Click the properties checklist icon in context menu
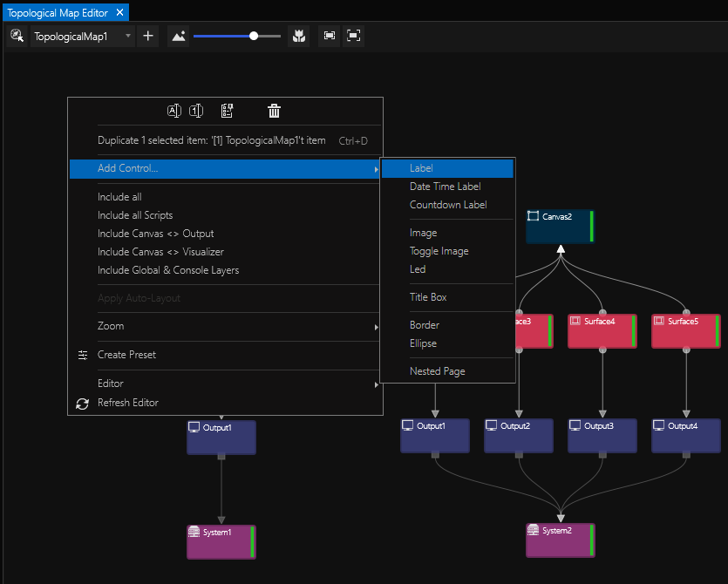This screenshot has width=728, height=584. point(227,111)
